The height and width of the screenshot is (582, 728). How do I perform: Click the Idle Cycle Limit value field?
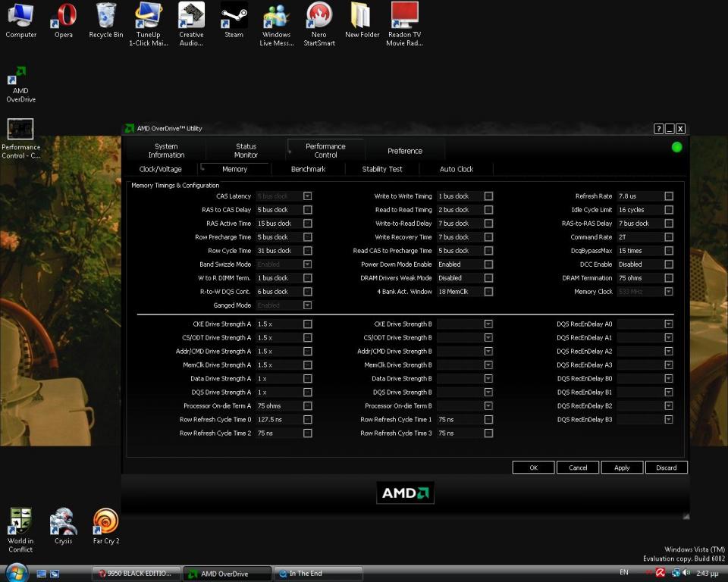click(640, 210)
